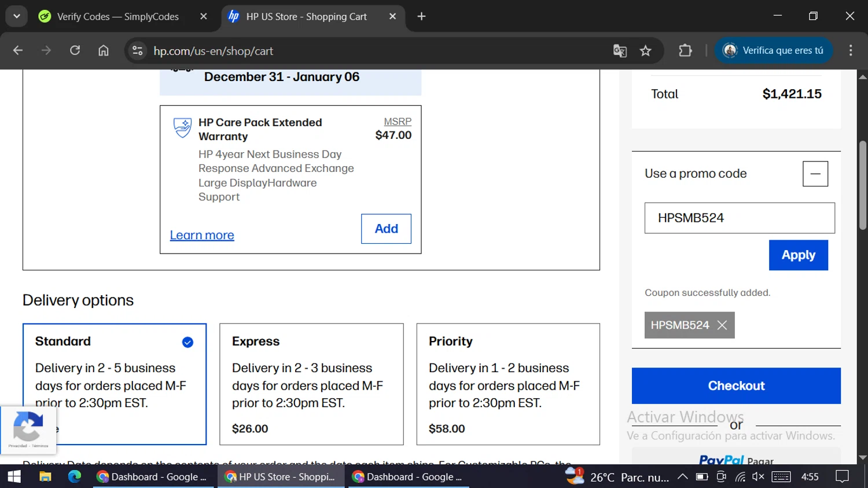The height and width of the screenshot is (488, 868).
Task: Choose Priority delivery option card
Action: 508,384
